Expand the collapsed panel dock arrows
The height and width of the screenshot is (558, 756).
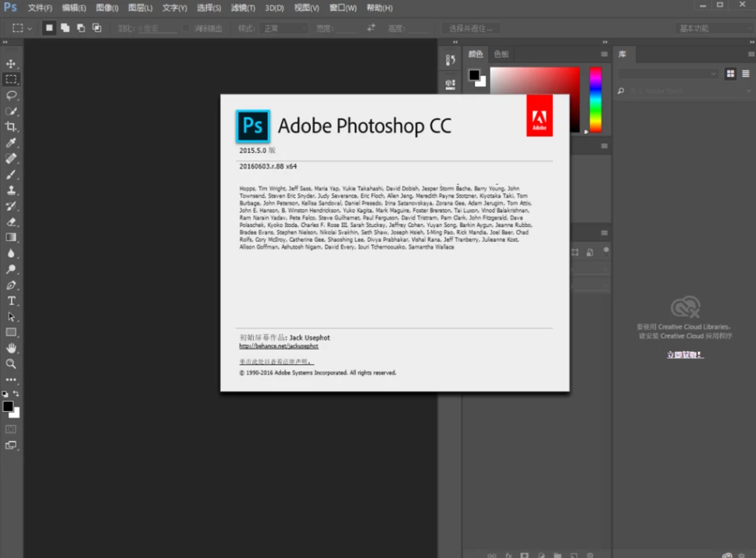tap(455, 42)
